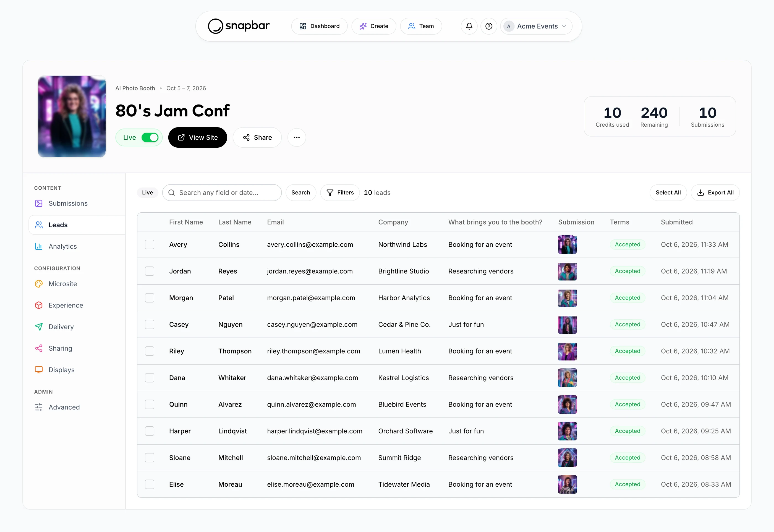The width and height of the screenshot is (774, 532).
Task: Click the Displays monitor icon
Action: click(x=39, y=370)
